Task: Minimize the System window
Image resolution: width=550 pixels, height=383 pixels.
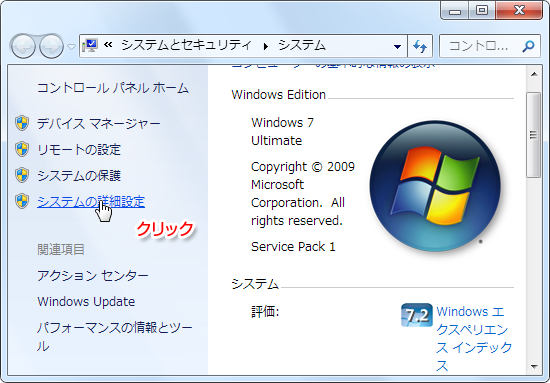Action: pos(455,11)
